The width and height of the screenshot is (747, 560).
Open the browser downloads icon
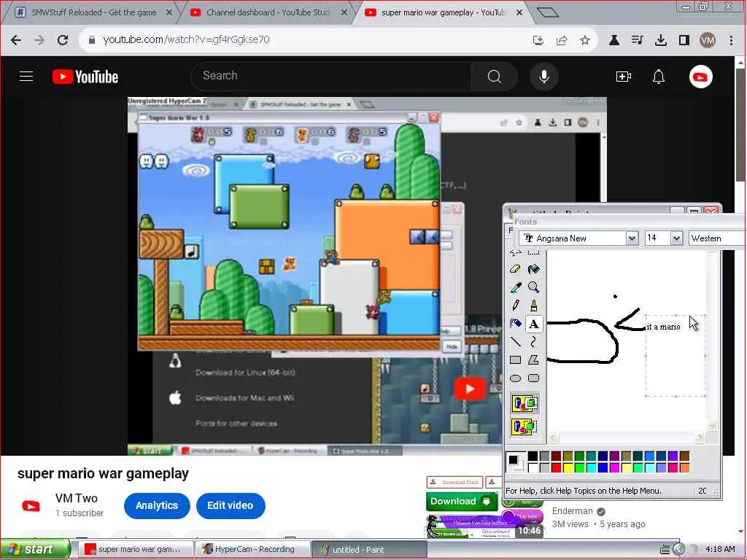[661, 41]
